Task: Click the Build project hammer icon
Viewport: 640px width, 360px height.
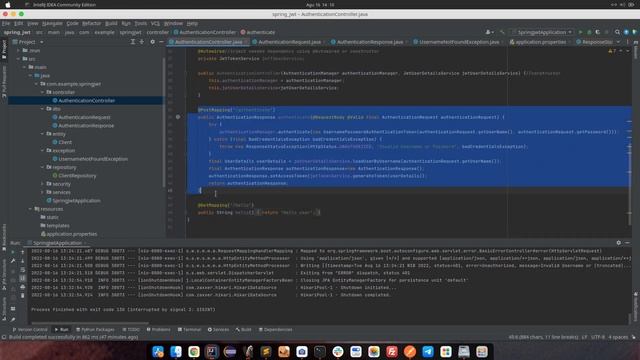Action: pos(502,32)
